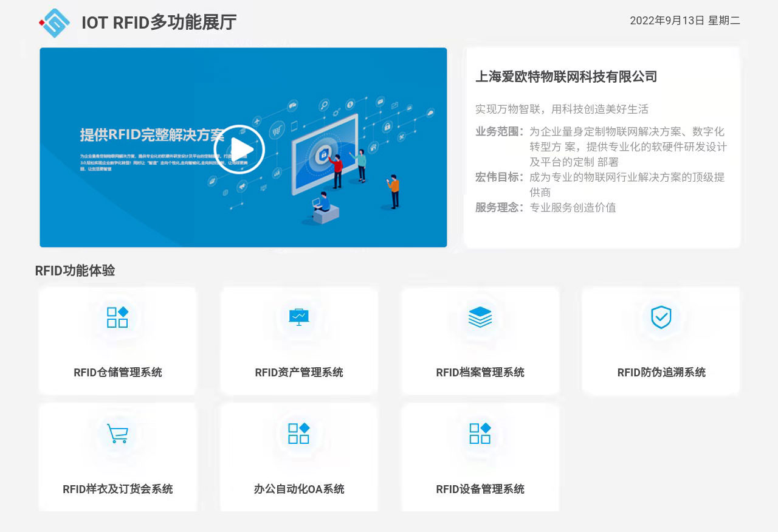778x532 pixels.
Task: Click the 宏伟目标 label
Action: 500,177
